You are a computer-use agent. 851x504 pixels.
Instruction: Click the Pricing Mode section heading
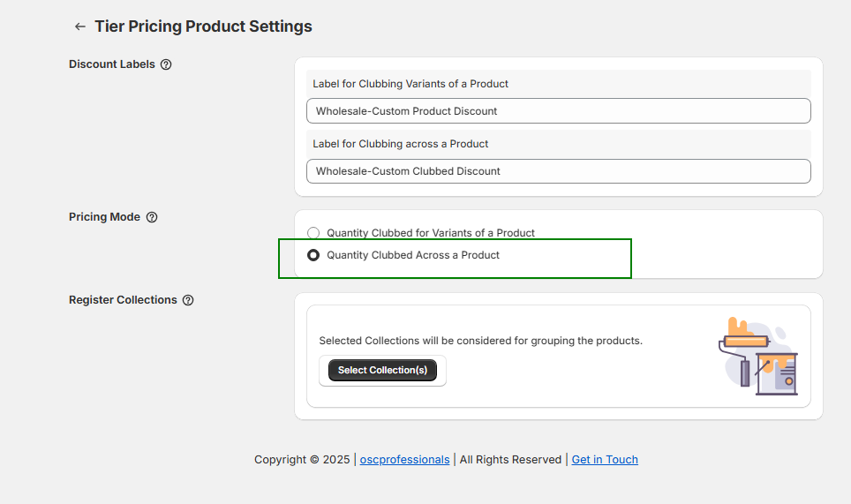click(x=104, y=217)
